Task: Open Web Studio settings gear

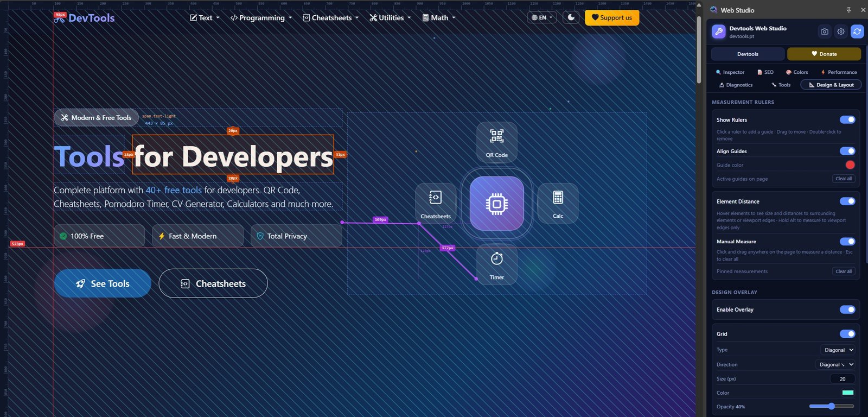Action: pos(841,31)
